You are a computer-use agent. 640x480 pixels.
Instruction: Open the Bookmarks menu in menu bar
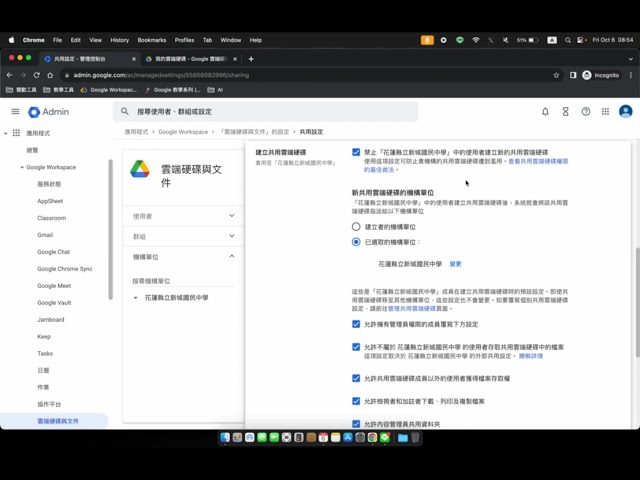tap(152, 40)
